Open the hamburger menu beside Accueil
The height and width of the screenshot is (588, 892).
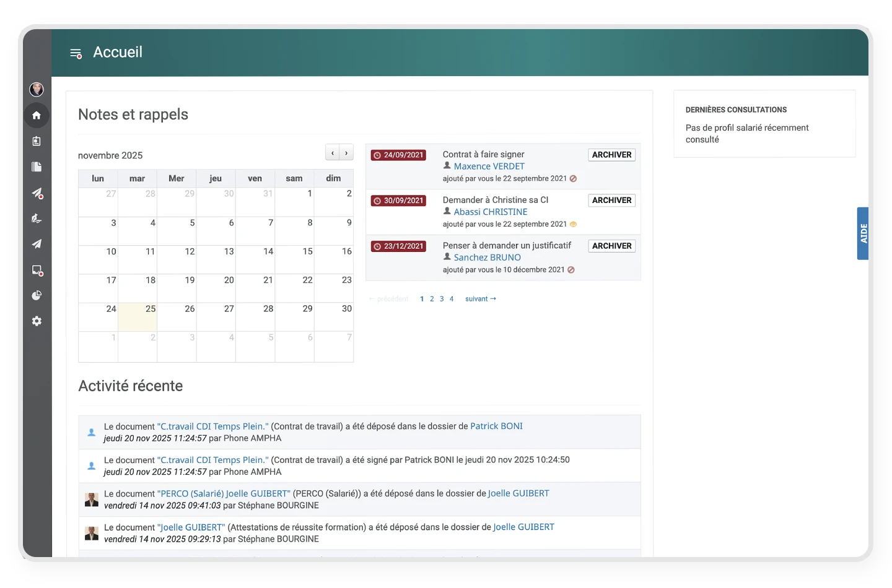(76, 53)
